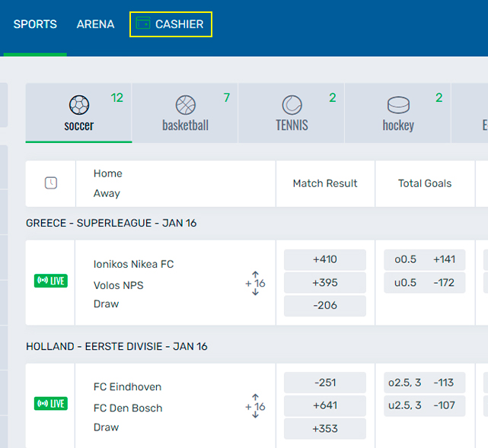Viewport: 488px width, 448px height.
Task: Select over 0.5 goals at +141
Action: [424, 259]
